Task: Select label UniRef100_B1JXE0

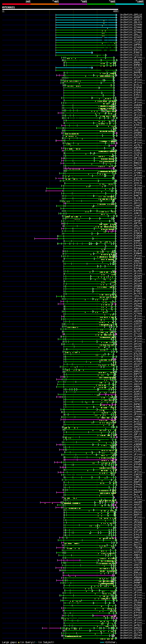Action: click(x=131, y=198)
